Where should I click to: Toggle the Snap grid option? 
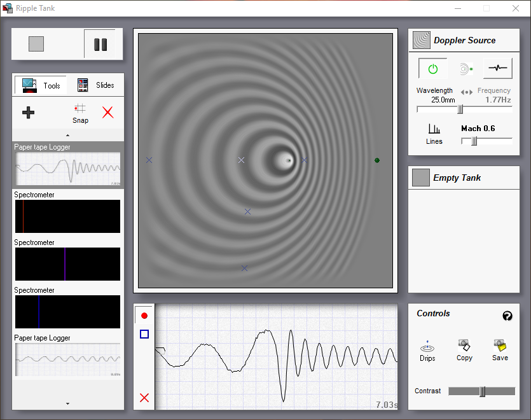tap(80, 114)
